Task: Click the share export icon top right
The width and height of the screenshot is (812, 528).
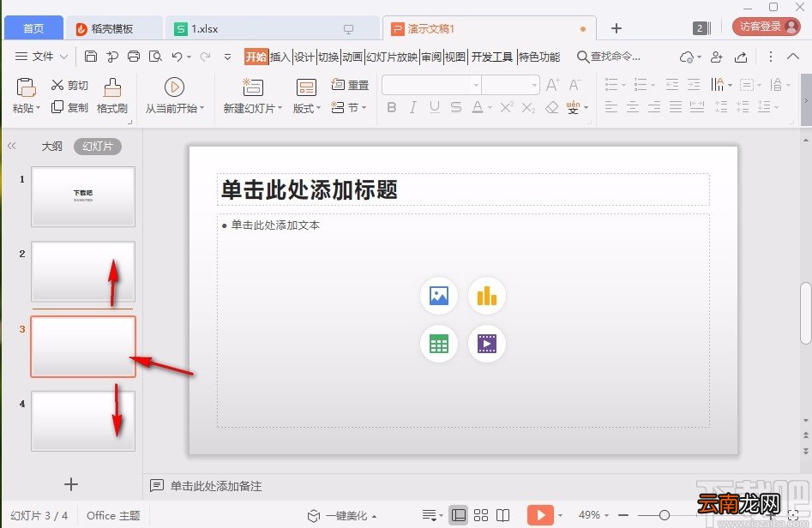Action: (741, 57)
